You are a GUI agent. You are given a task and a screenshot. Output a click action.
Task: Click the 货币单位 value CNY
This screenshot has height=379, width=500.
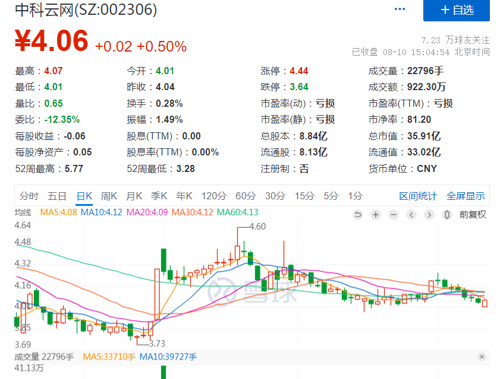pos(427,169)
